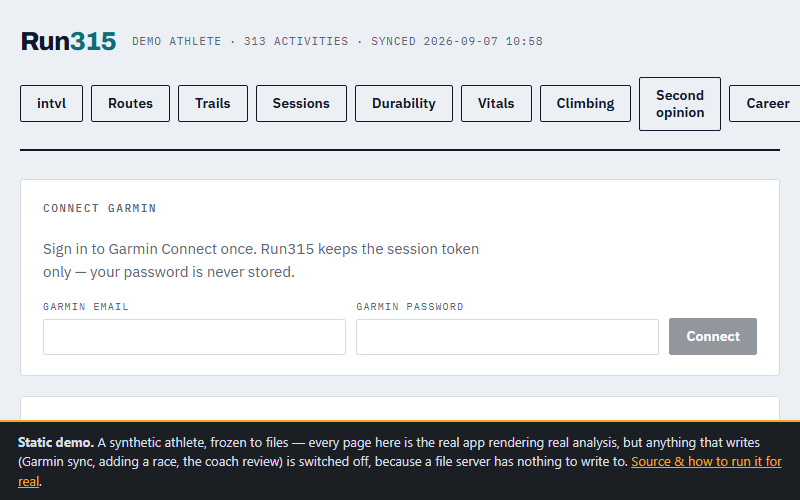The image size is (800, 500).
Task: Click the Garmin Password field label
Action: [410, 307]
